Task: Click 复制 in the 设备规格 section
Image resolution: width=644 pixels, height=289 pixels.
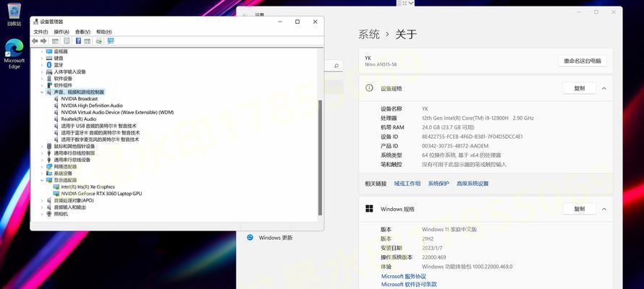Action: (x=579, y=88)
